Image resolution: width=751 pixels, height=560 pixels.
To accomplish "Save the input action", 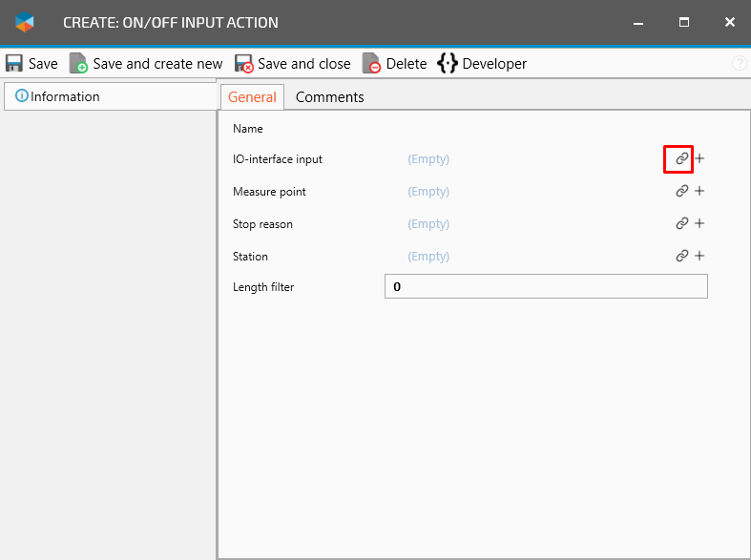I will click(x=31, y=64).
